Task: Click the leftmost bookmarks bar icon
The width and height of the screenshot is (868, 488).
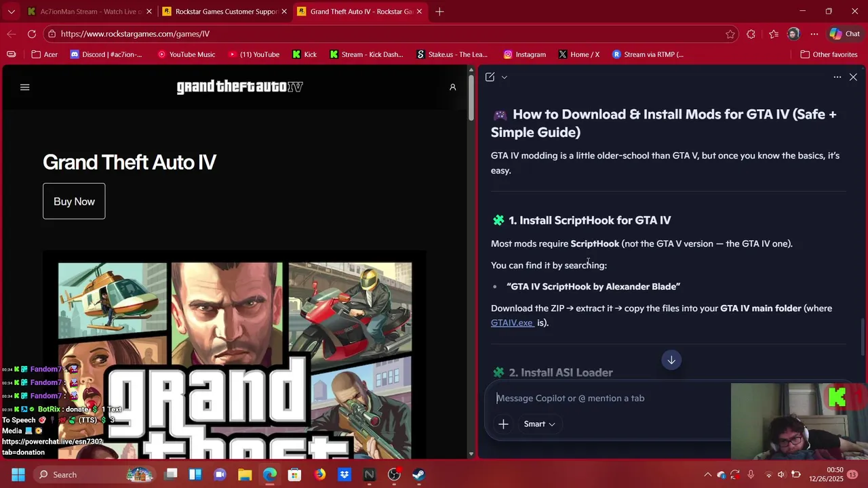Action: pos(12,54)
